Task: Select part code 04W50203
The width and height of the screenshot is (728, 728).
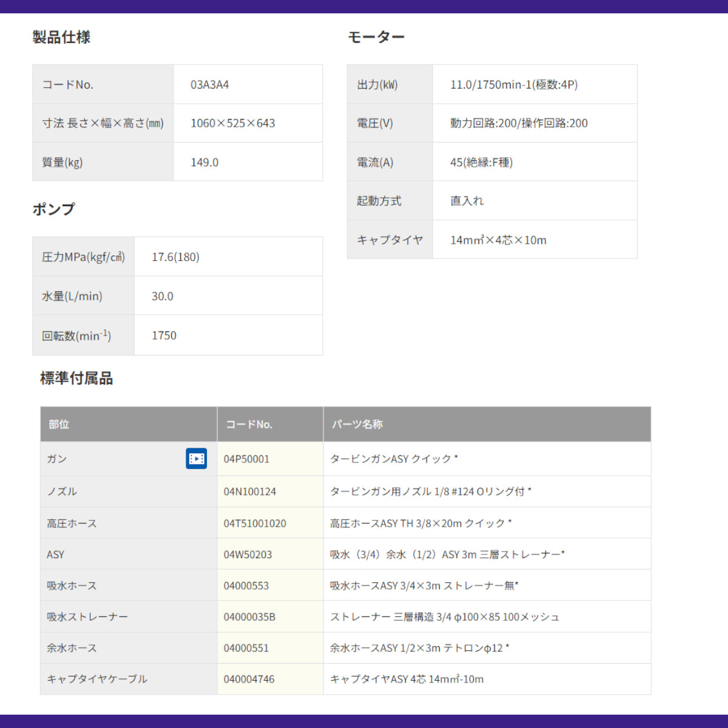Action: pyautogui.click(x=248, y=555)
